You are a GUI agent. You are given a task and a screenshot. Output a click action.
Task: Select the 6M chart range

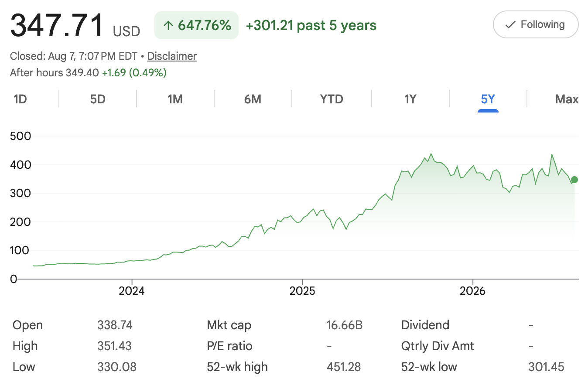point(253,99)
